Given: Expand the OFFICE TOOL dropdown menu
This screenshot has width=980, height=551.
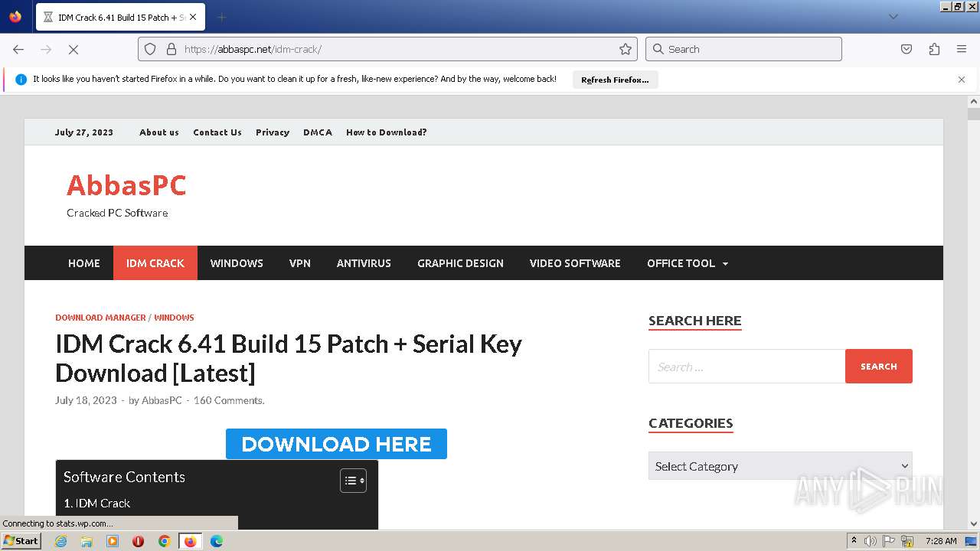Looking at the screenshot, I should 688,263.
